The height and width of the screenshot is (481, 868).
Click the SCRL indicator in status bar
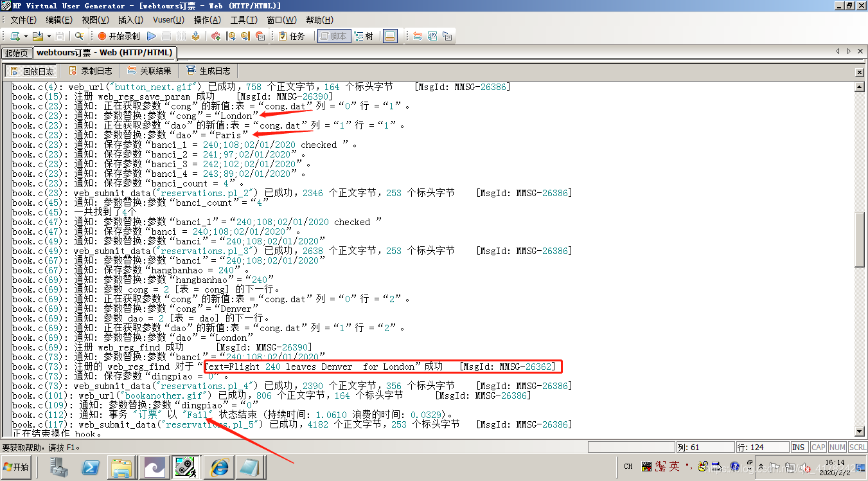858,447
